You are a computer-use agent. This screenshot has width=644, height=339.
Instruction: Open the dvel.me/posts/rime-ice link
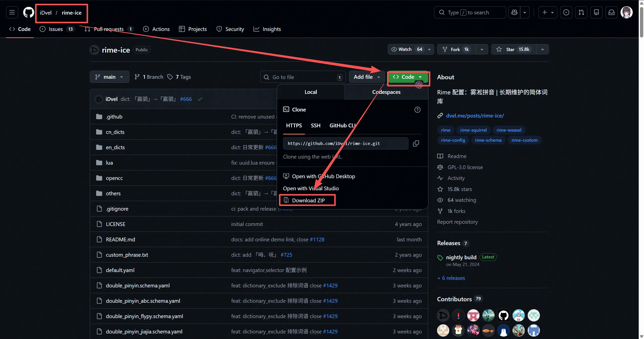point(475,116)
